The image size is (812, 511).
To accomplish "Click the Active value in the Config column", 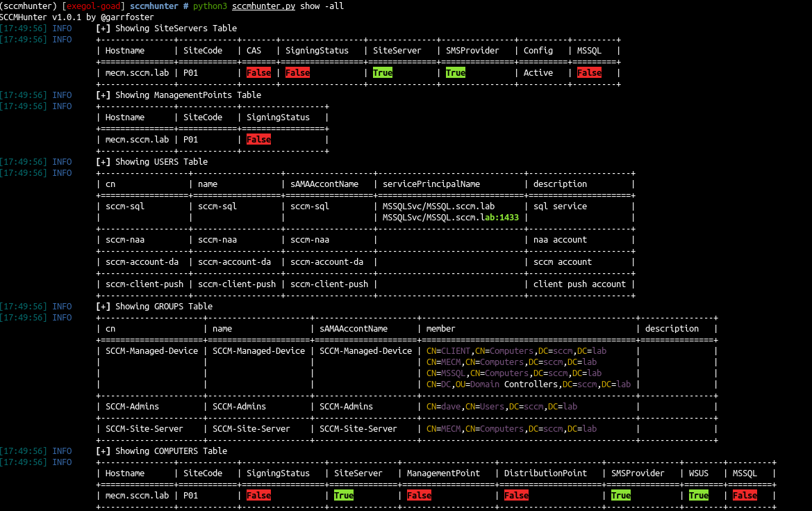I will tap(538, 72).
